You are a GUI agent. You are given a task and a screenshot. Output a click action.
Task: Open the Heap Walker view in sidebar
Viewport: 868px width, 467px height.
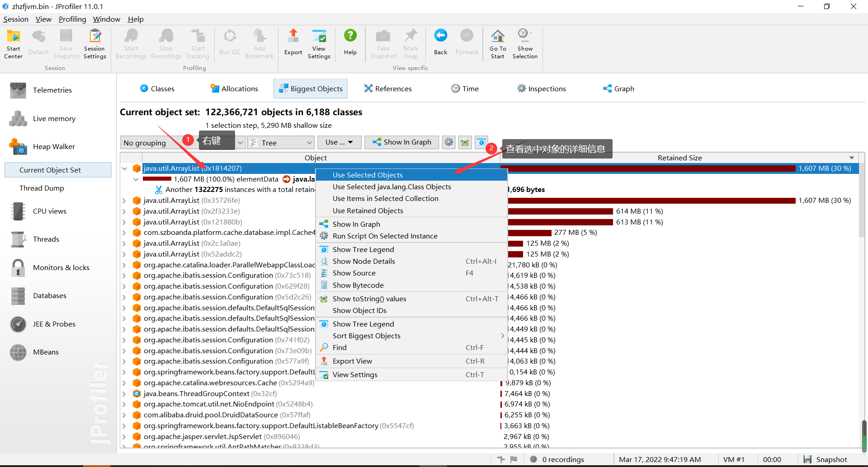pyautogui.click(x=53, y=146)
